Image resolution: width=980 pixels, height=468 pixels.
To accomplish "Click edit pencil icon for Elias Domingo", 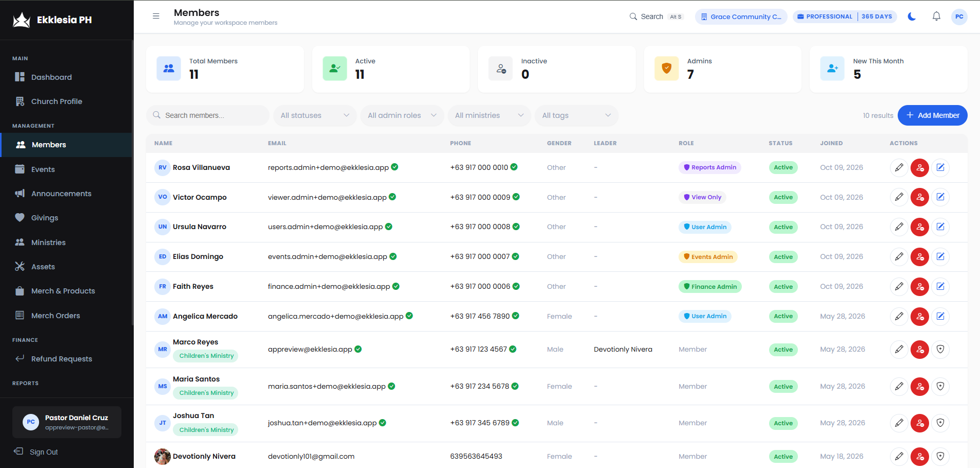I will pyautogui.click(x=899, y=256).
